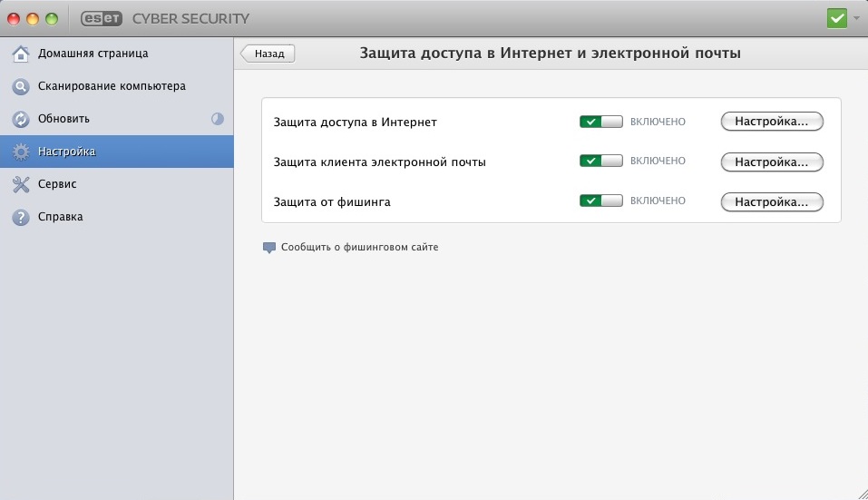
Task: Close the window with red button
Action: 14,19
